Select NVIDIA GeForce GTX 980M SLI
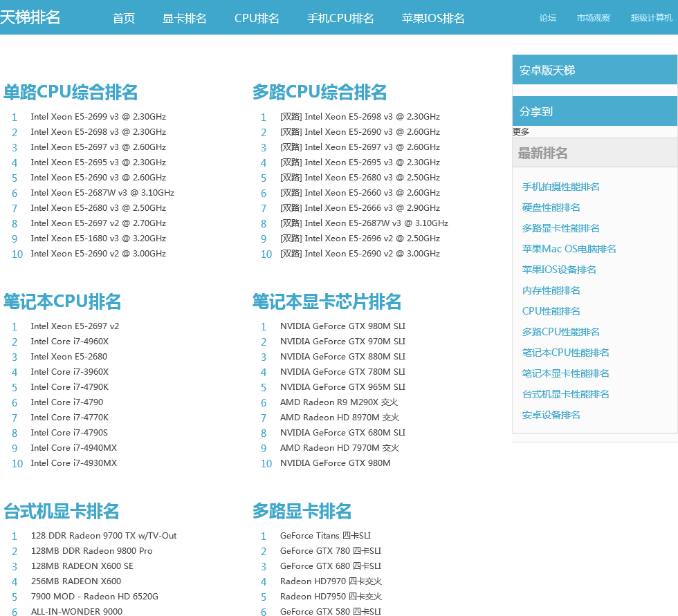Viewport: 678px width, 616px height. [x=342, y=326]
